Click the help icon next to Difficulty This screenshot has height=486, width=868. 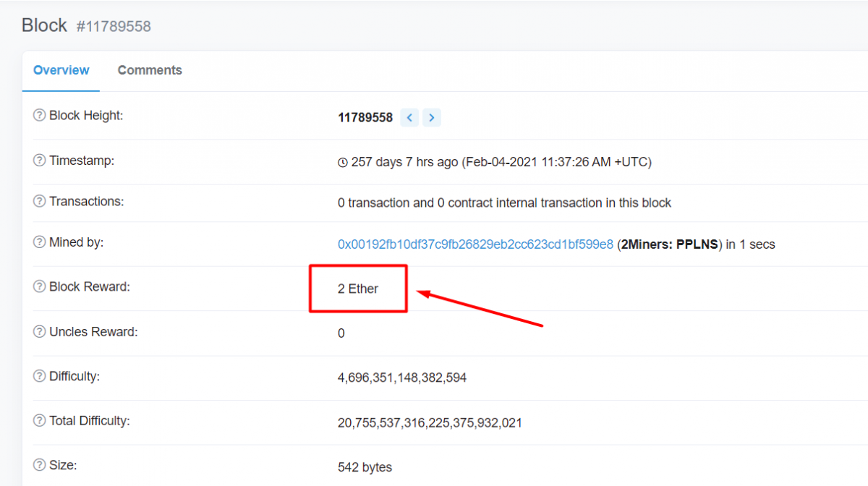38,376
